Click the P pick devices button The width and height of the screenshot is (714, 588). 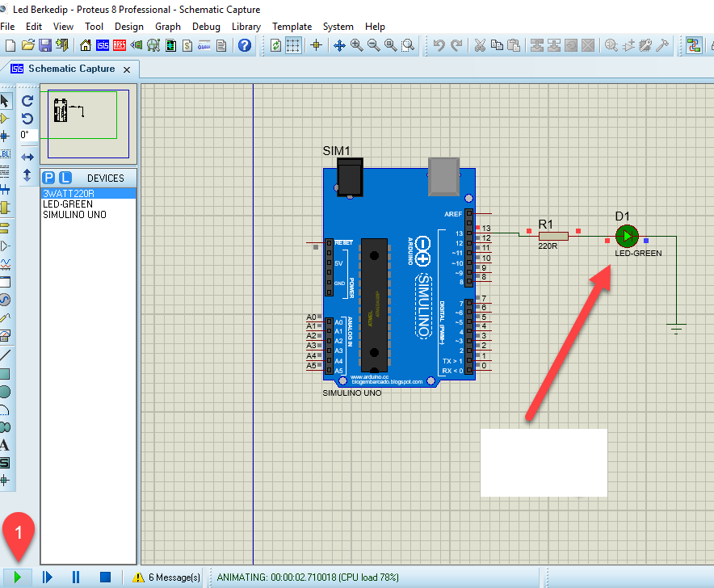(48, 178)
